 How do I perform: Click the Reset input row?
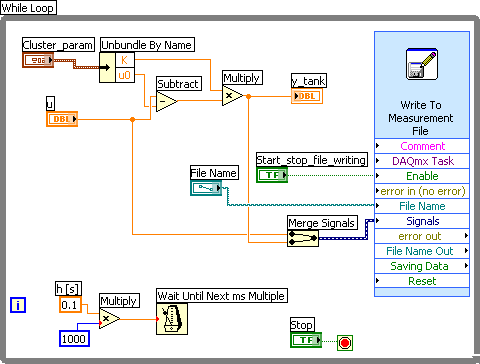[x=422, y=281]
